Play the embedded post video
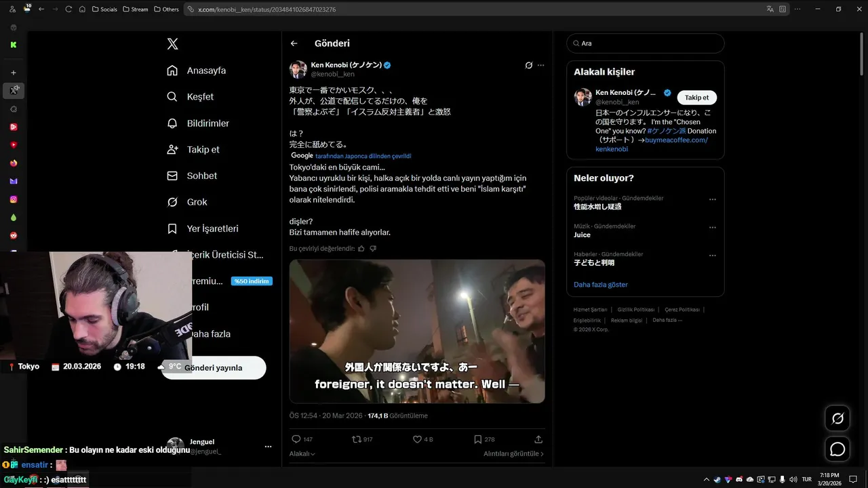This screenshot has height=488, width=868. [x=417, y=331]
